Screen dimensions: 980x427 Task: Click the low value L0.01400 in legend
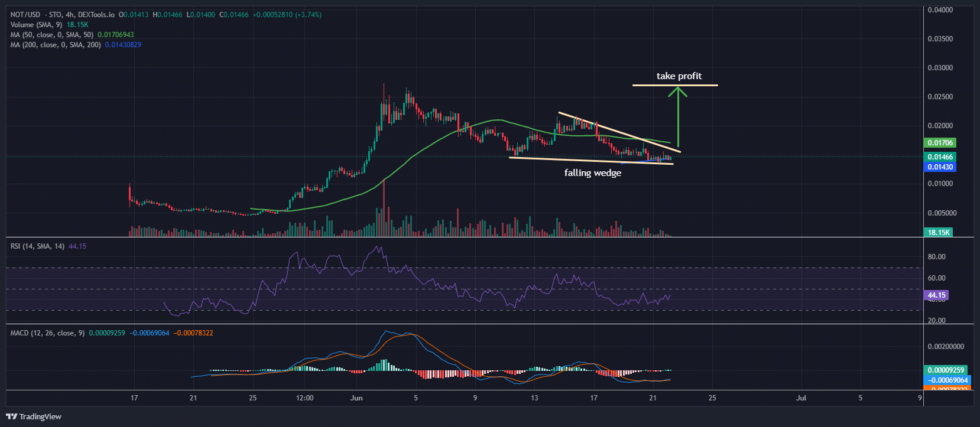click(201, 15)
